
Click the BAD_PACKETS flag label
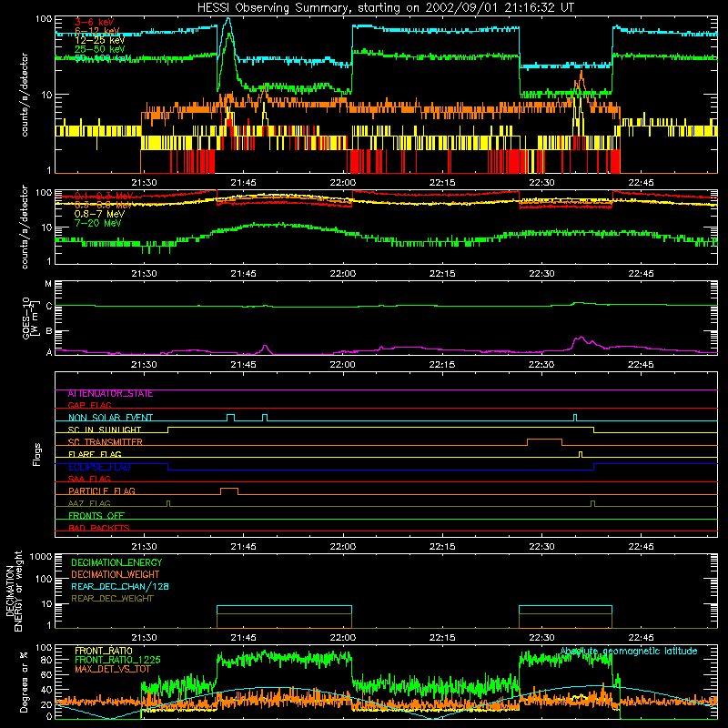pyautogui.click(x=99, y=528)
